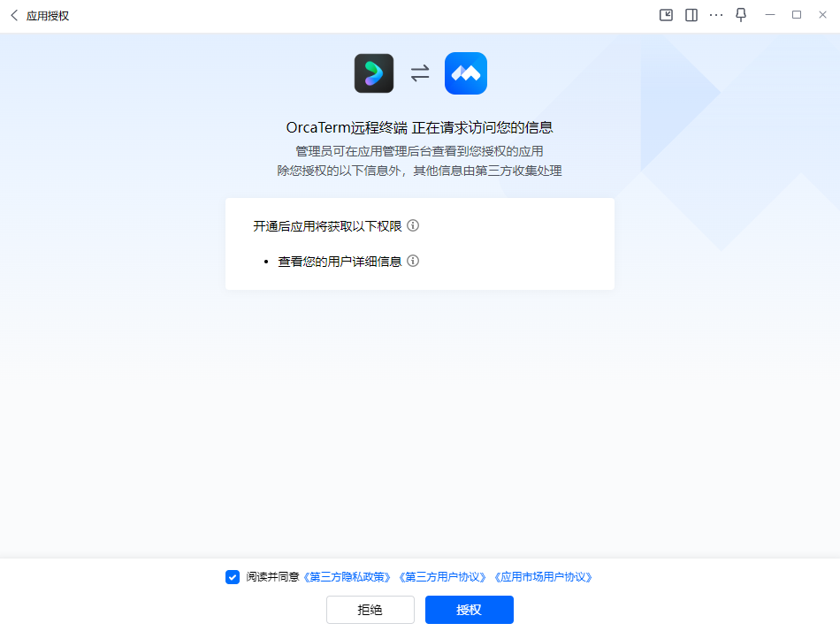Viewport: 840px width, 631px height.
Task: Click the 应用授权 title text
Action: 48,16
